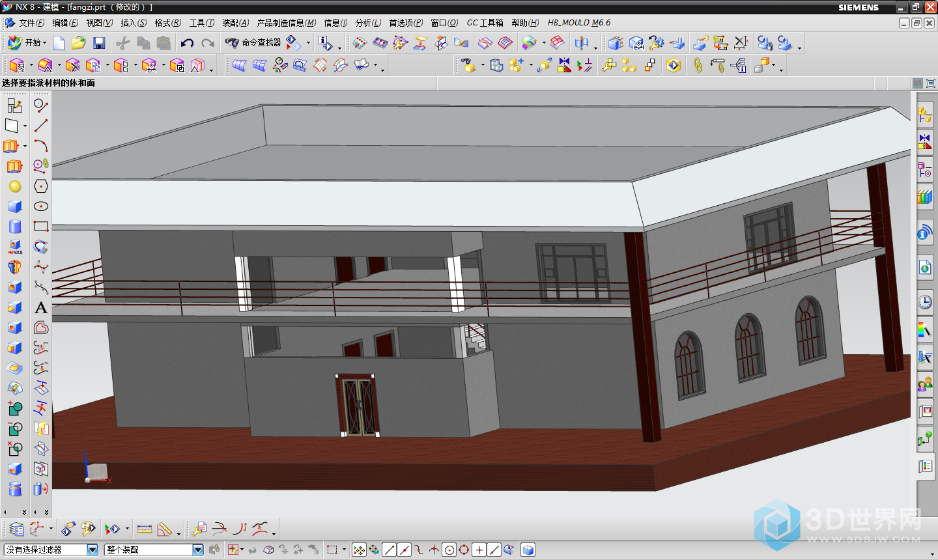Viewport: 938px width, 560px height.
Task: Toggle the Existing Point plus snap option
Action: (479, 550)
